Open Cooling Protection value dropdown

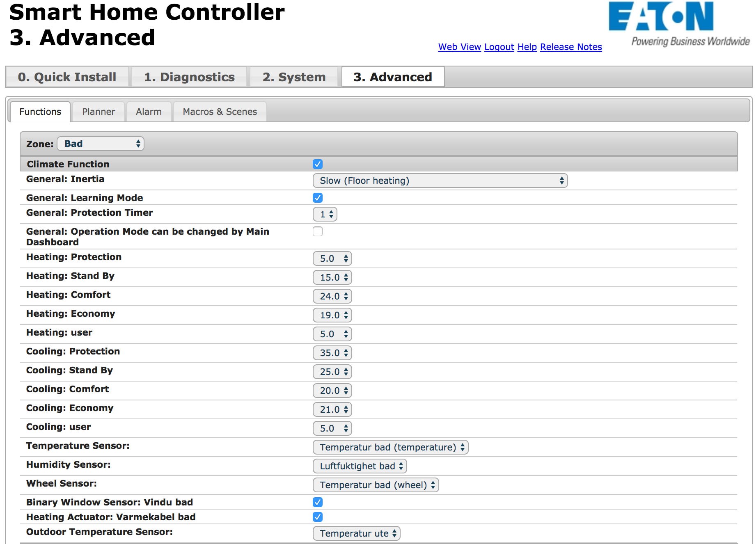tap(332, 353)
